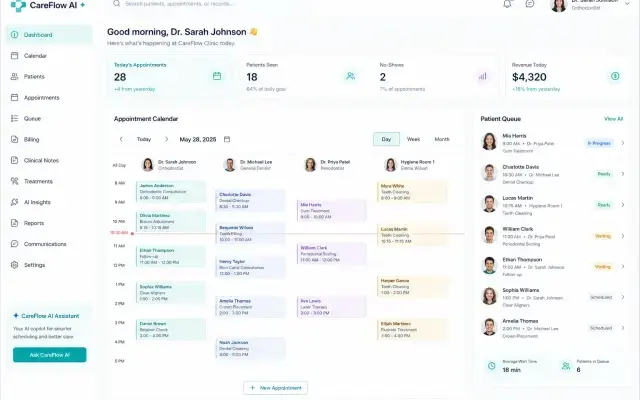Image resolution: width=640 pixels, height=400 pixels.
Task: Open date picker icon beside May 28, 2025
Action: [227, 139]
